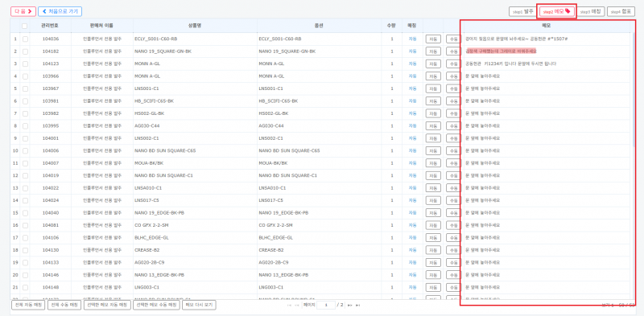Click the 자동 matching link in row 104133
644x316 pixels.
point(412,262)
